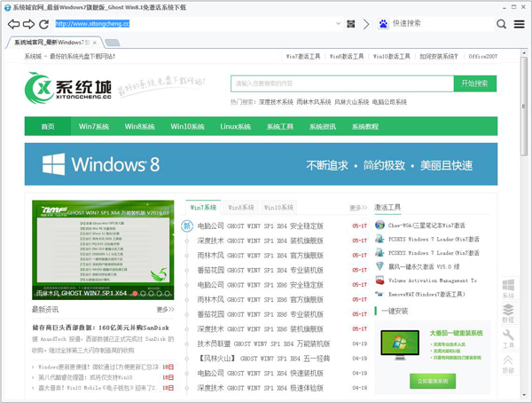Click the floating sidebar 教程 layers icon
The width and height of the screenshot is (532, 403).
(x=508, y=313)
